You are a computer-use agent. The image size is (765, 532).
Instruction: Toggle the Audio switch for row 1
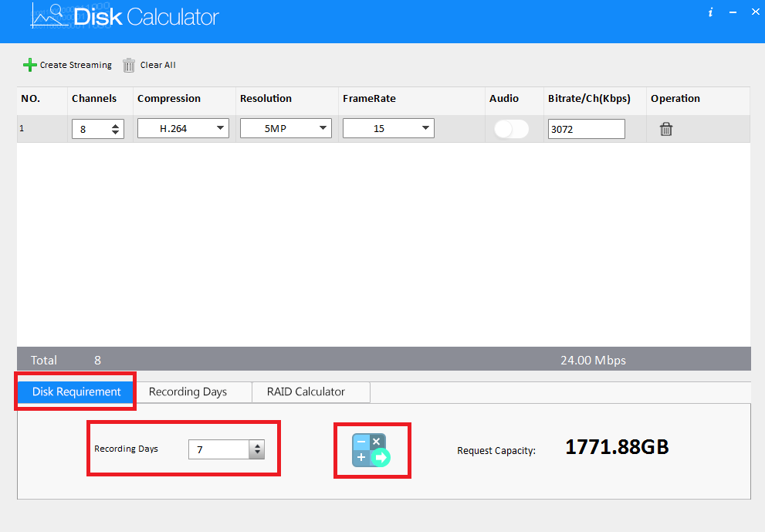[x=511, y=129]
